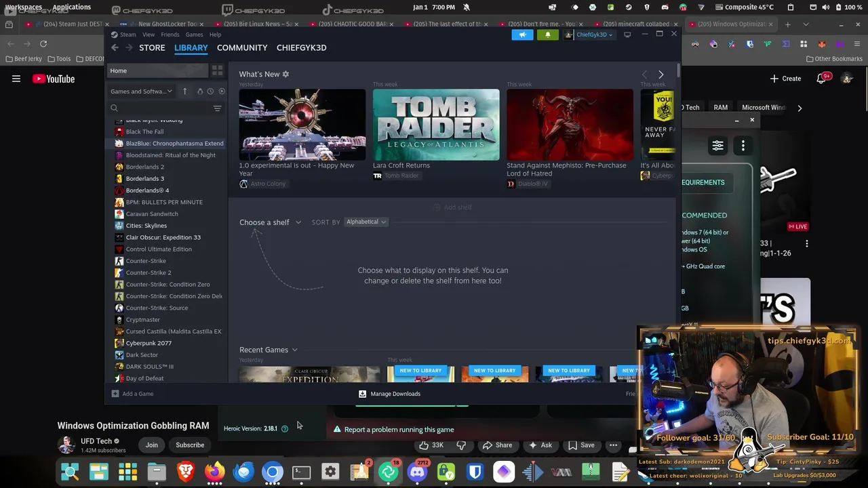
Task: Save the YouTube video to playlist
Action: click(x=580, y=445)
